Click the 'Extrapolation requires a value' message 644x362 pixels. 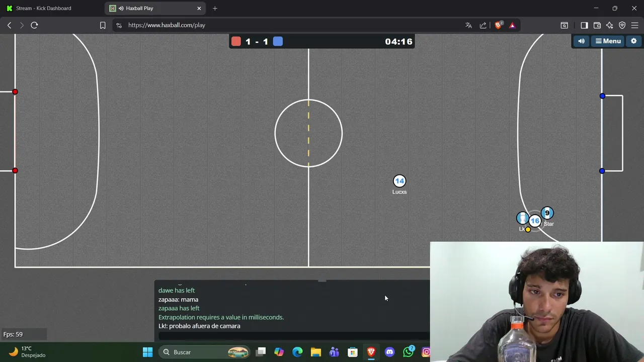click(221, 317)
